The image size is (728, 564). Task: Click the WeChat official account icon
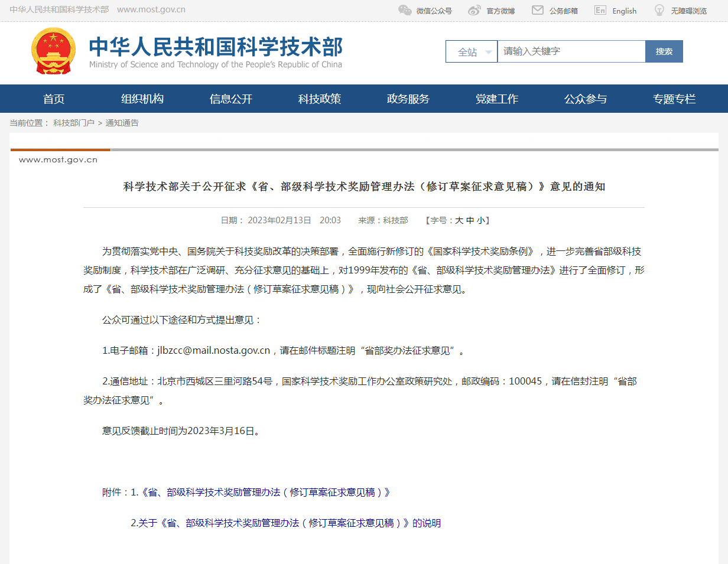click(x=405, y=10)
